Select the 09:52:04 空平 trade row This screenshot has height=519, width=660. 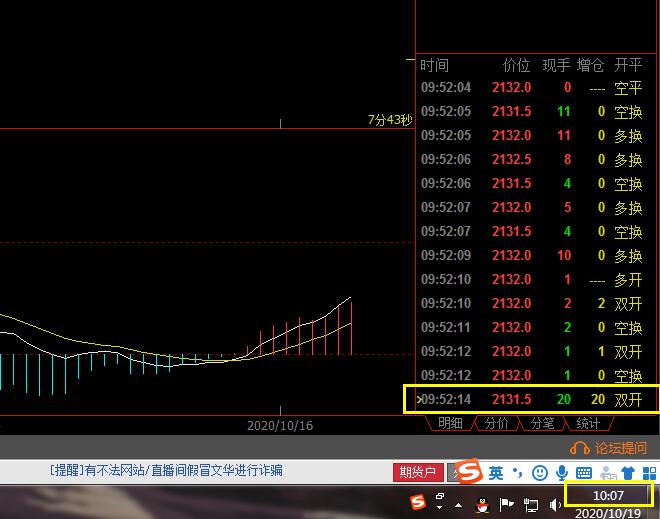531,88
